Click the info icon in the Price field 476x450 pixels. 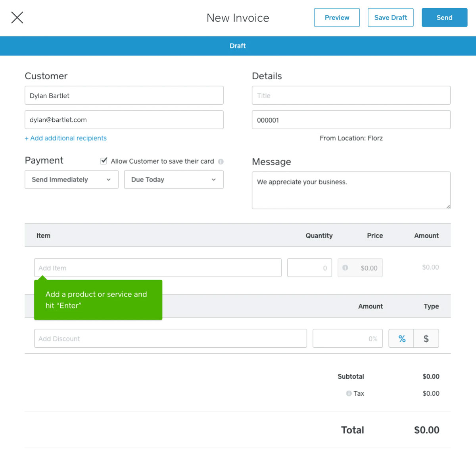[345, 268]
